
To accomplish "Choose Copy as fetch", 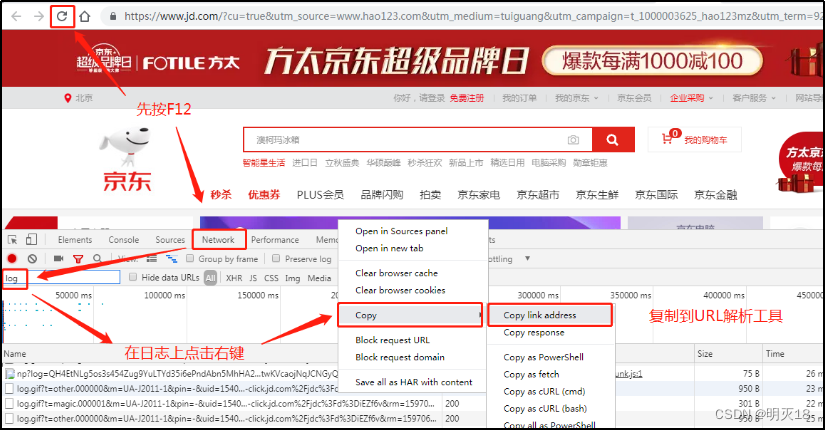I will (x=531, y=375).
